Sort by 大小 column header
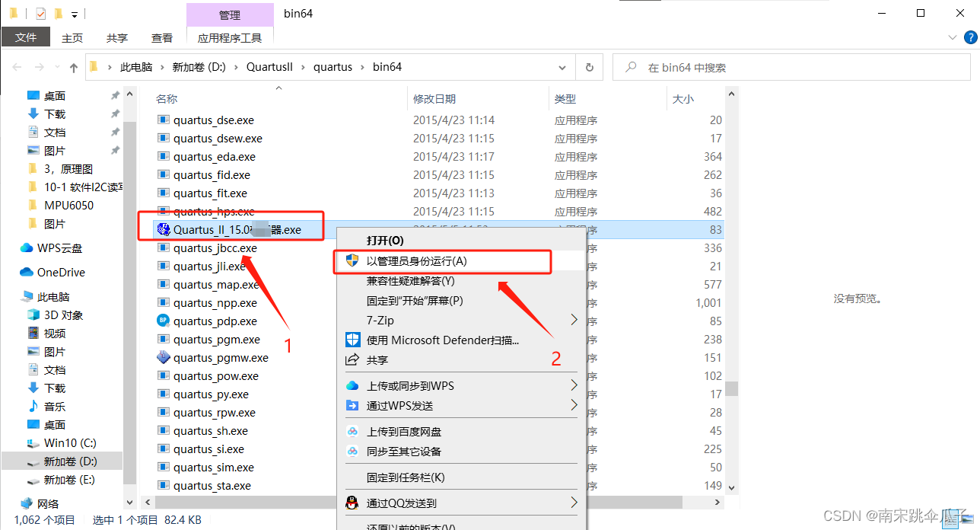The width and height of the screenshot is (980, 530). point(683,99)
